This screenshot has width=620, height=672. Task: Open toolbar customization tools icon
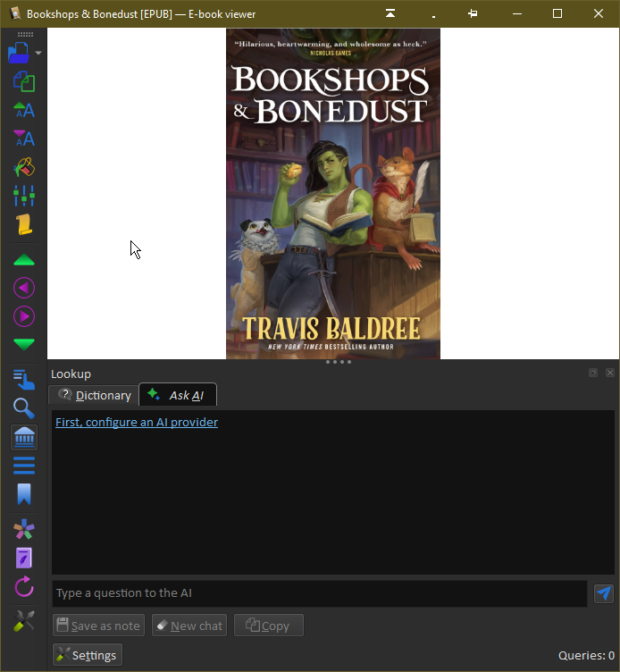coord(24,621)
